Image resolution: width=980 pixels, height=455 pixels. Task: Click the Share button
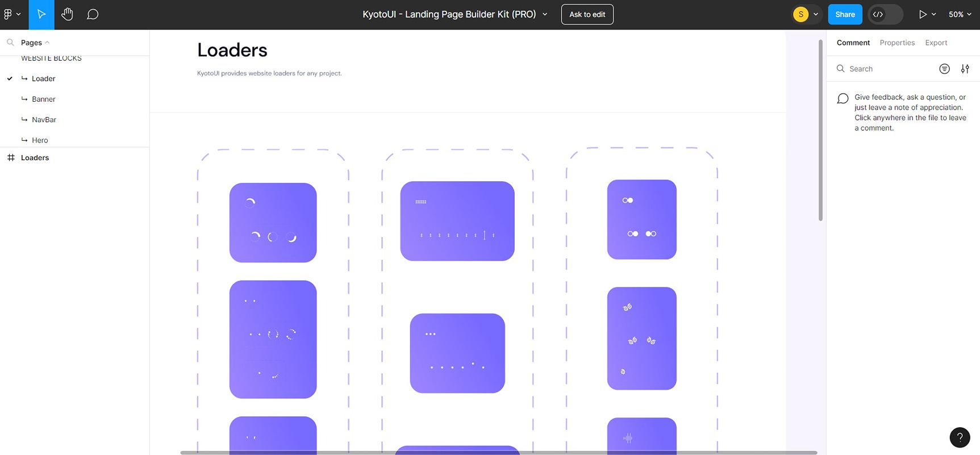tap(845, 14)
